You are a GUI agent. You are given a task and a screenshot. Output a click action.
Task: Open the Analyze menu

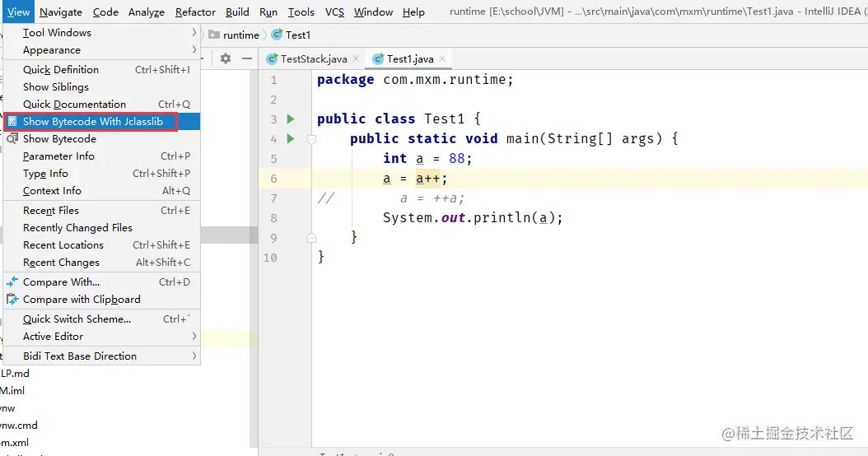point(146,12)
